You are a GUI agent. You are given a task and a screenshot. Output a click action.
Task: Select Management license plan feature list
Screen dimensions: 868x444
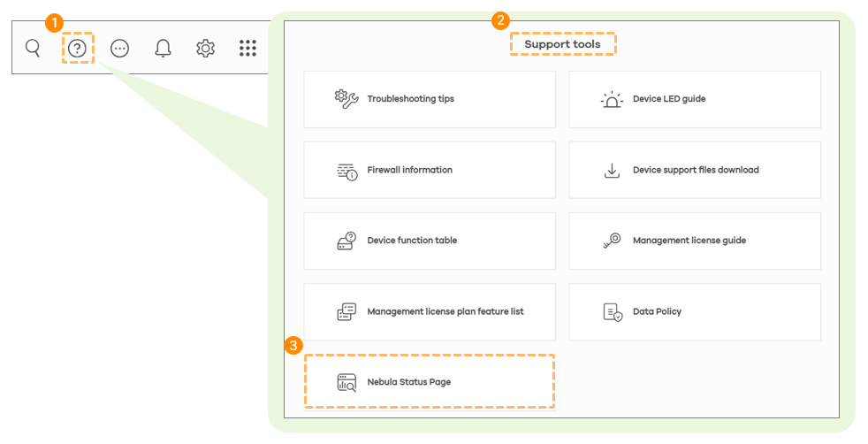(x=430, y=311)
